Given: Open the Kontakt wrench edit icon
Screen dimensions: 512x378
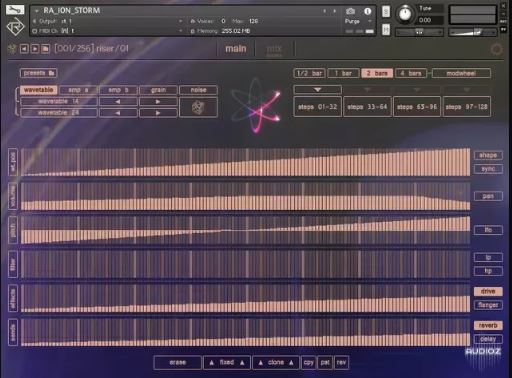Looking at the screenshot, I should pos(15,9).
